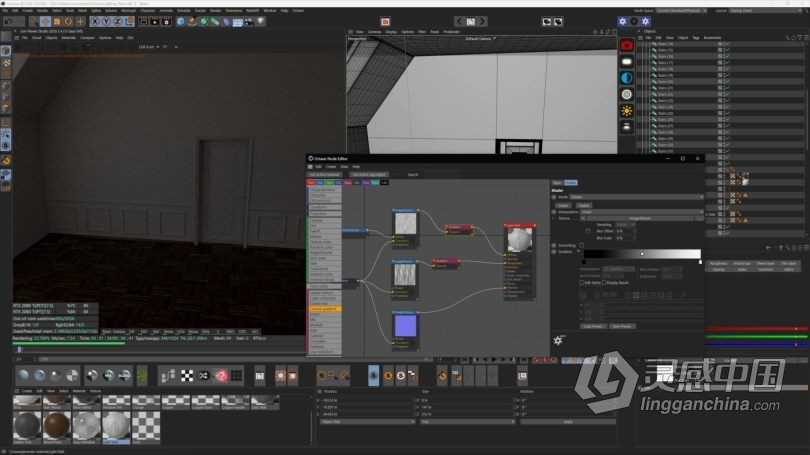Click the ImageTexture button in Texture row

[x=640, y=218]
